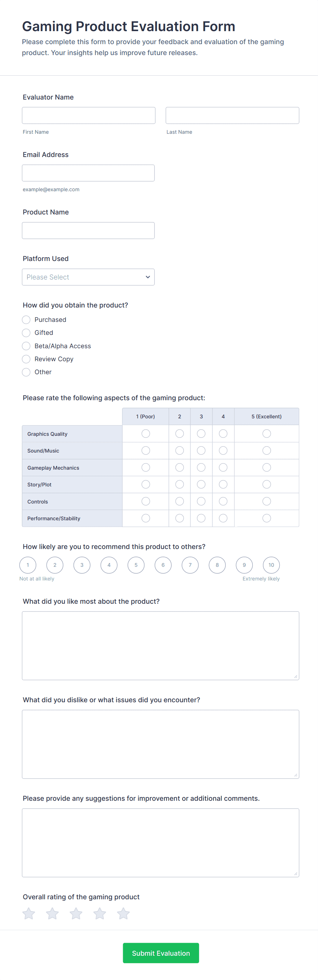Click the Submit Evaluation button
The width and height of the screenshot is (318, 980).
[x=160, y=953]
